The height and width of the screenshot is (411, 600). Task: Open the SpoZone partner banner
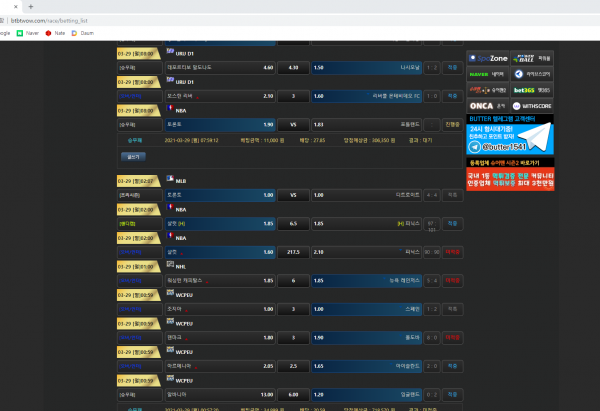pyautogui.click(x=487, y=58)
